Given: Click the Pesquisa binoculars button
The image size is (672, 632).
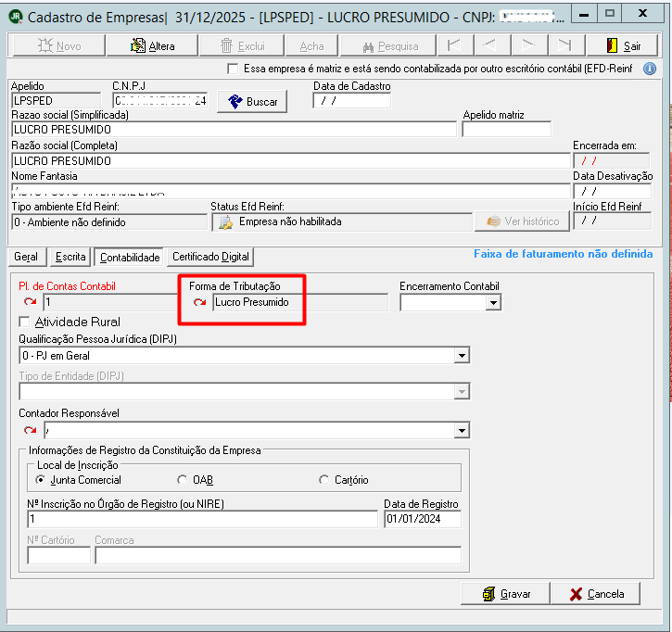Looking at the screenshot, I should point(388,45).
